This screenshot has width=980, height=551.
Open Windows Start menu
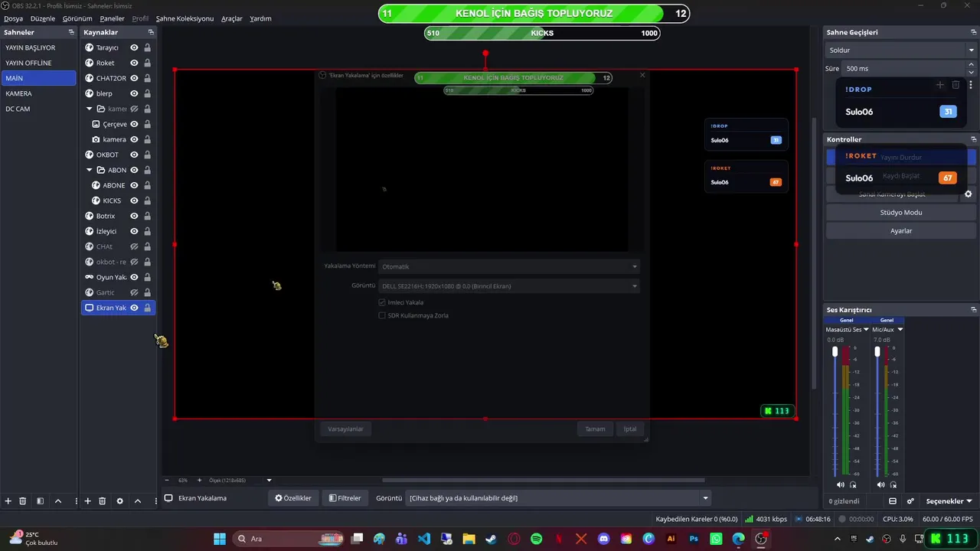[220, 539]
